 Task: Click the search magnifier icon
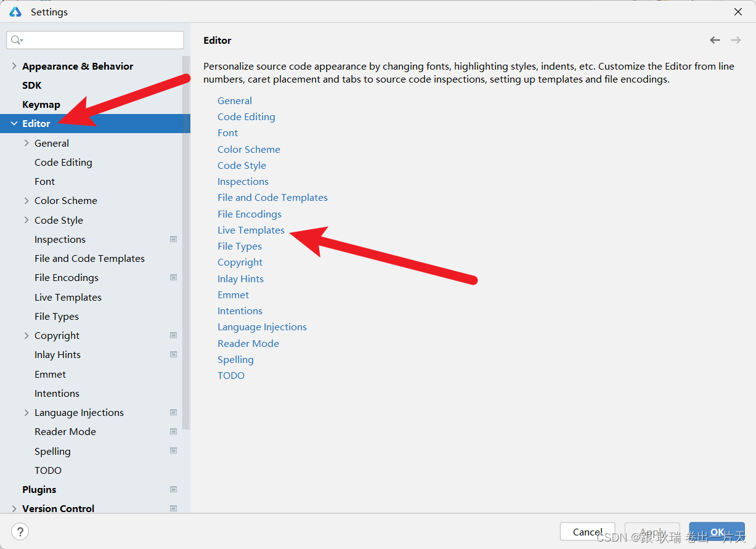(16, 40)
